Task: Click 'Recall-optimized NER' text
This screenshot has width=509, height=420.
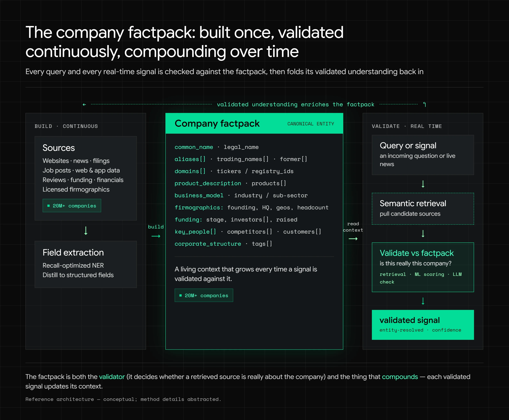Action: click(73, 265)
